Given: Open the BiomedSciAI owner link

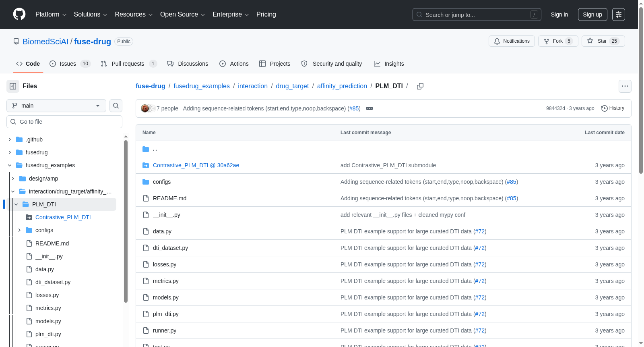Looking at the screenshot, I should 45,42.
